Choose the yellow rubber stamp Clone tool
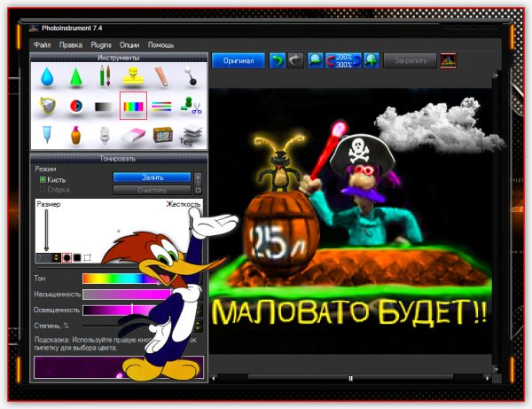532x409 pixels. 133,76
